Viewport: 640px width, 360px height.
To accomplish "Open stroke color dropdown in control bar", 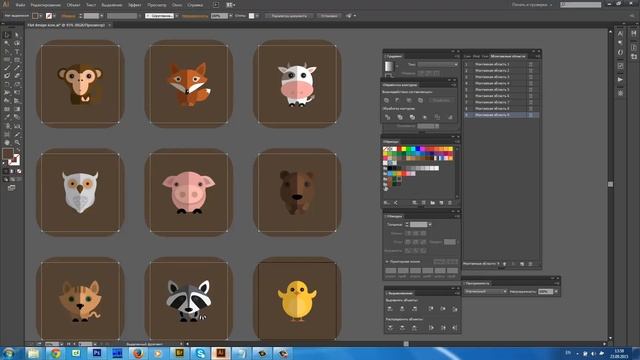I will point(54,16).
